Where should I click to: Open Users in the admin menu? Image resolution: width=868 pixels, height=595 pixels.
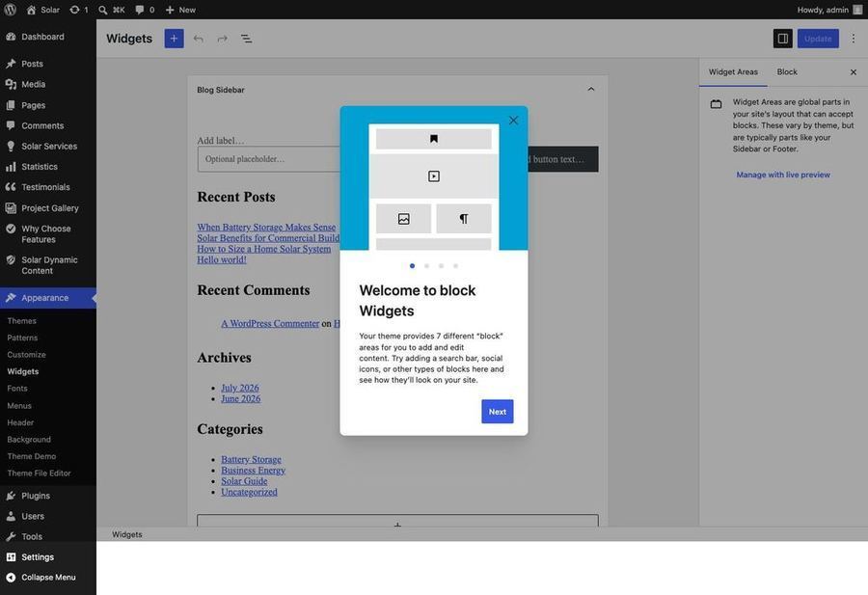point(48,516)
